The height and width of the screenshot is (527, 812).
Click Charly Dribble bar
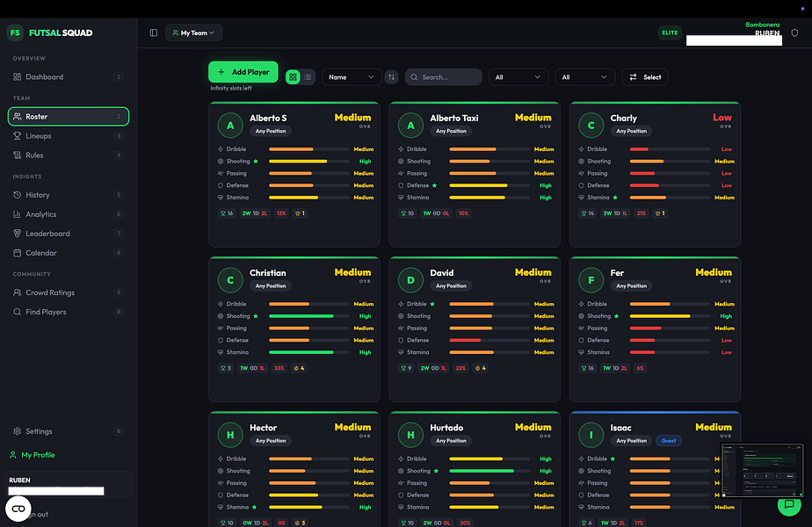tap(670, 149)
